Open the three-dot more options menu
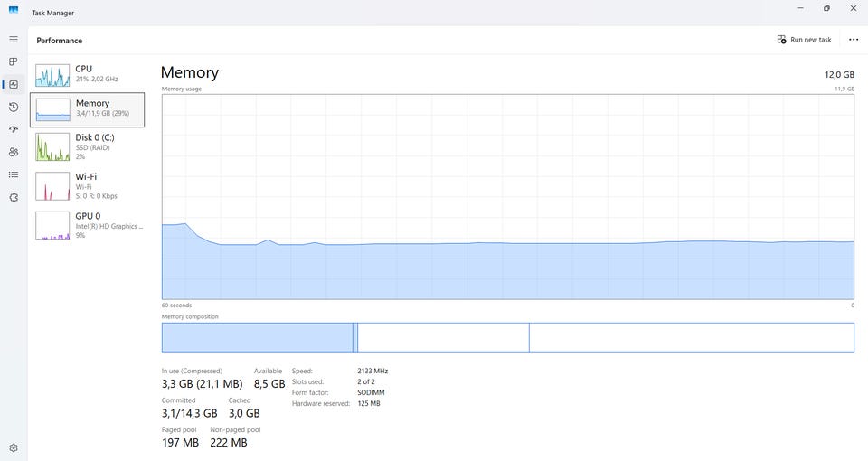The width and height of the screenshot is (868, 461). coord(854,39)
